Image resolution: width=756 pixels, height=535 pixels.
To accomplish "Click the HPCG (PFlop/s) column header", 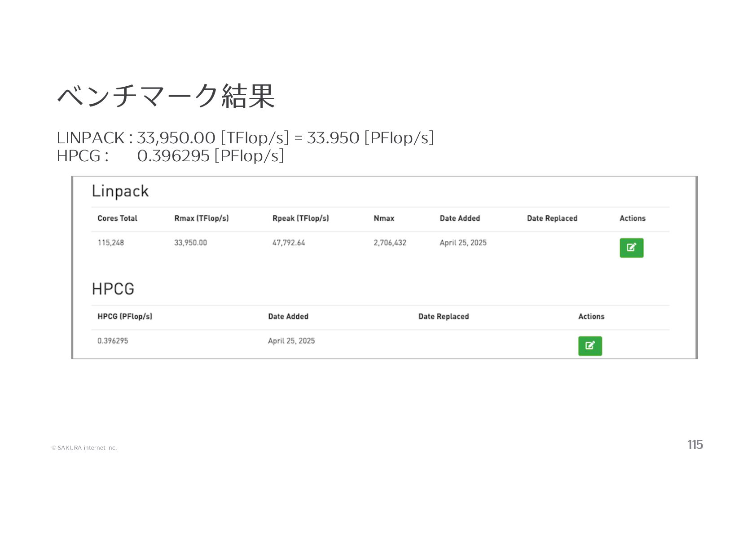I will click(x=125, y=316).
